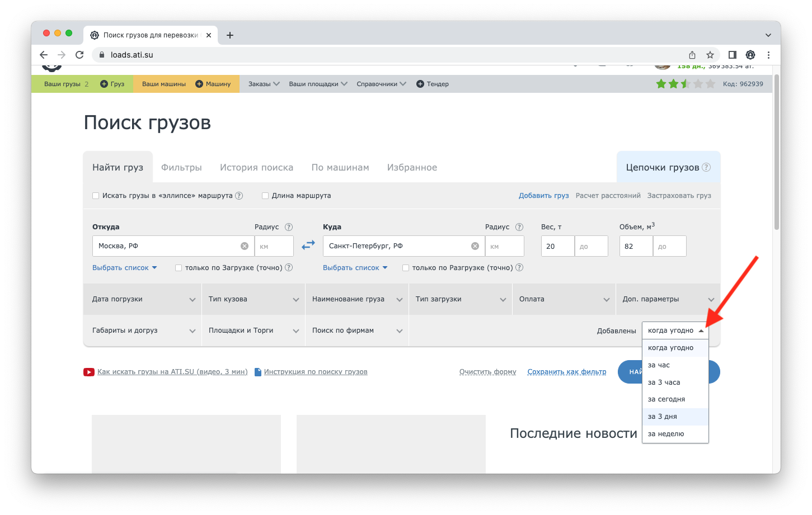Expand the Габариты и догруз filter
Image resolution: width=812 pixels, height=515 pixels.
tap(143, 330)
